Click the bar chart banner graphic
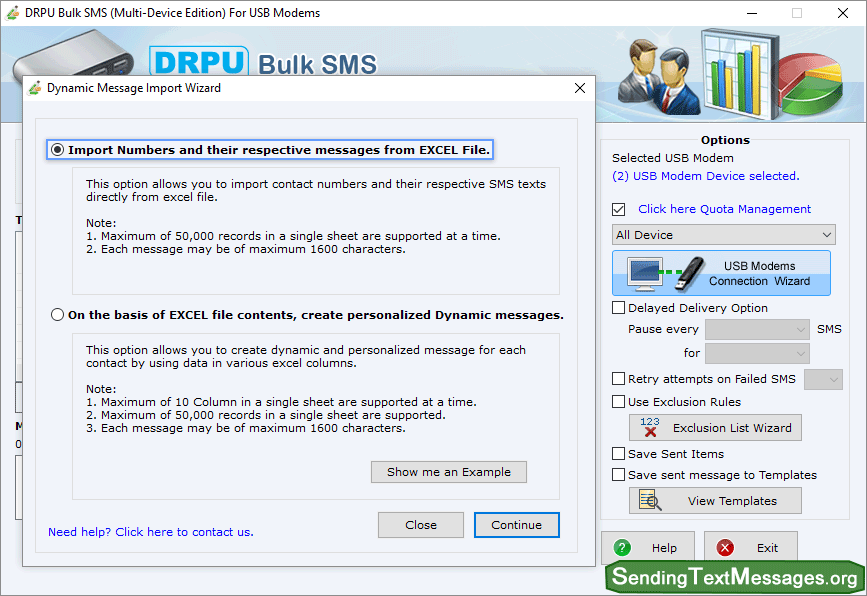Image resolution: width=867 pixels, height=596 pixels. pyautogui.click(x=740, y=75)
